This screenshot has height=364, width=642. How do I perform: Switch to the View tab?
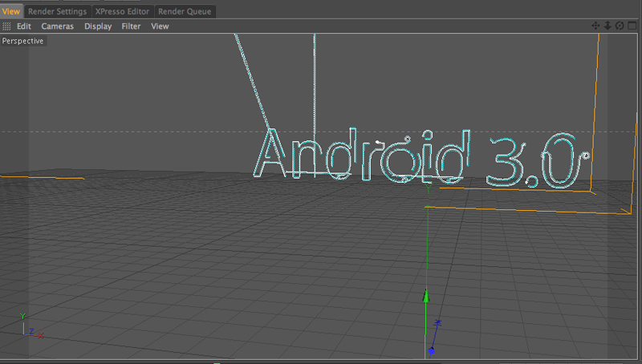click(x=11, y=11)
